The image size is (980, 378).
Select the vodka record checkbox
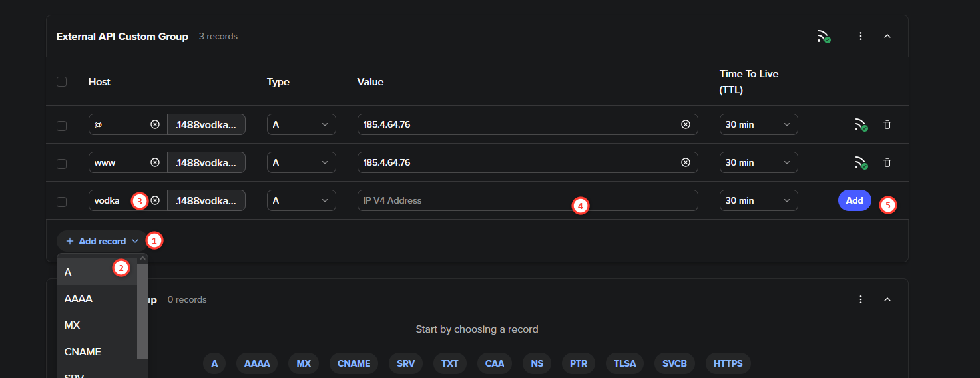click(62, 201)
